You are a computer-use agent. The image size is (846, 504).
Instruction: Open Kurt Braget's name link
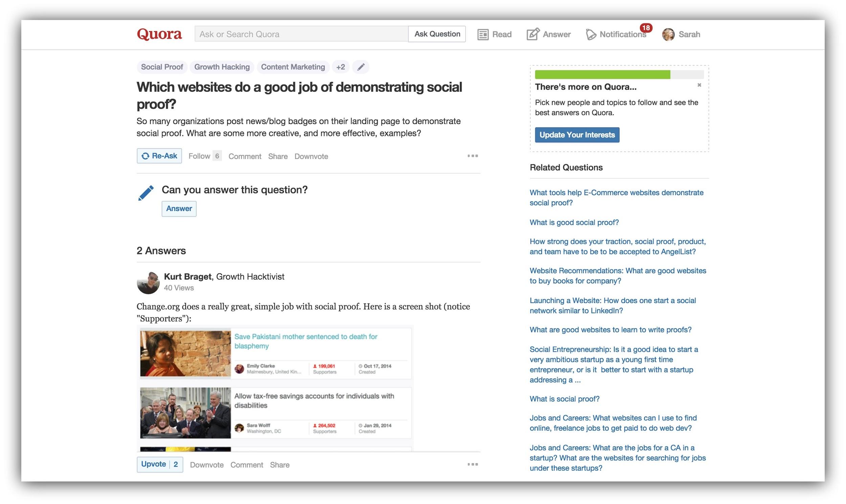click(x=187, y=276)
